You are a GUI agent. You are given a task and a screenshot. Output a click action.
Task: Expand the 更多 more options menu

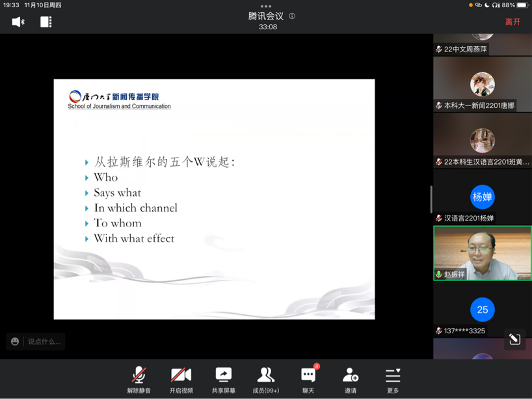393,379
